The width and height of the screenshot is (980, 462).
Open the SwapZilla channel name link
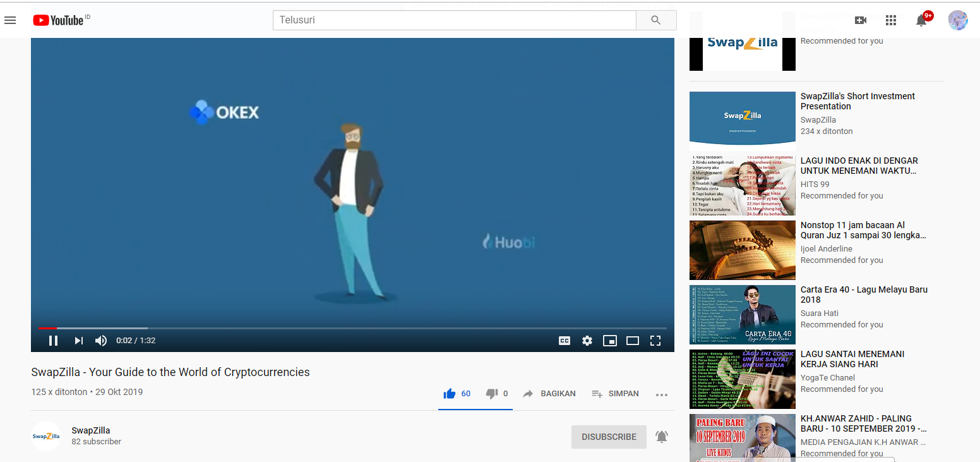(91, 430)
